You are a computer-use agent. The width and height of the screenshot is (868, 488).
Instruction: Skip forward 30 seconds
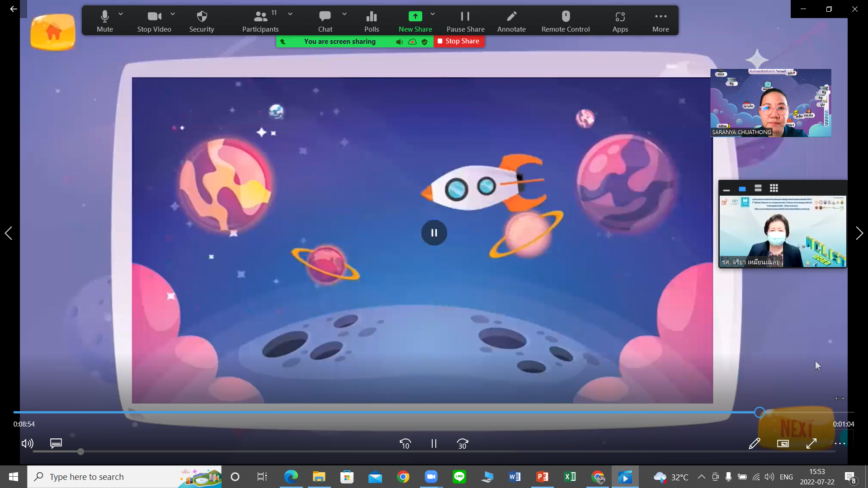click(462, 444)
